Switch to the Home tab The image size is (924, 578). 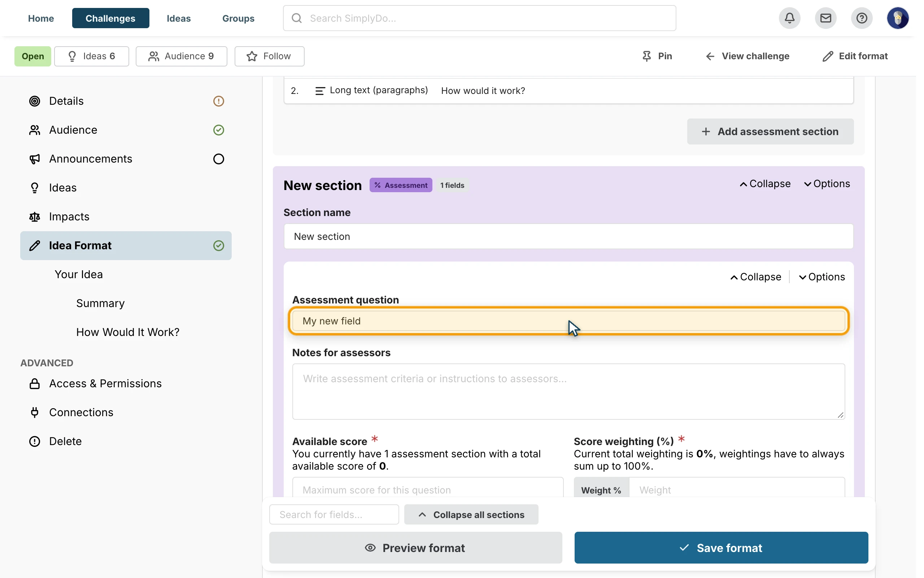pyautogui.click(x=41, y=18)
